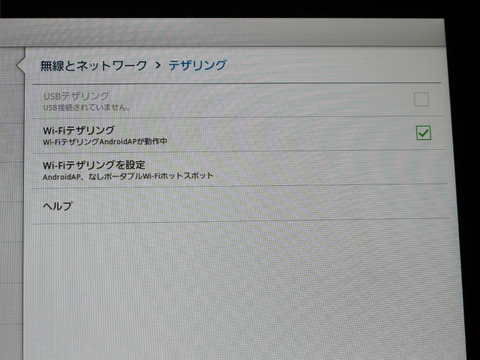
Task: Uncheck the Wi-Fiテザリング checkbox
Action: click(x=423, y=133)
